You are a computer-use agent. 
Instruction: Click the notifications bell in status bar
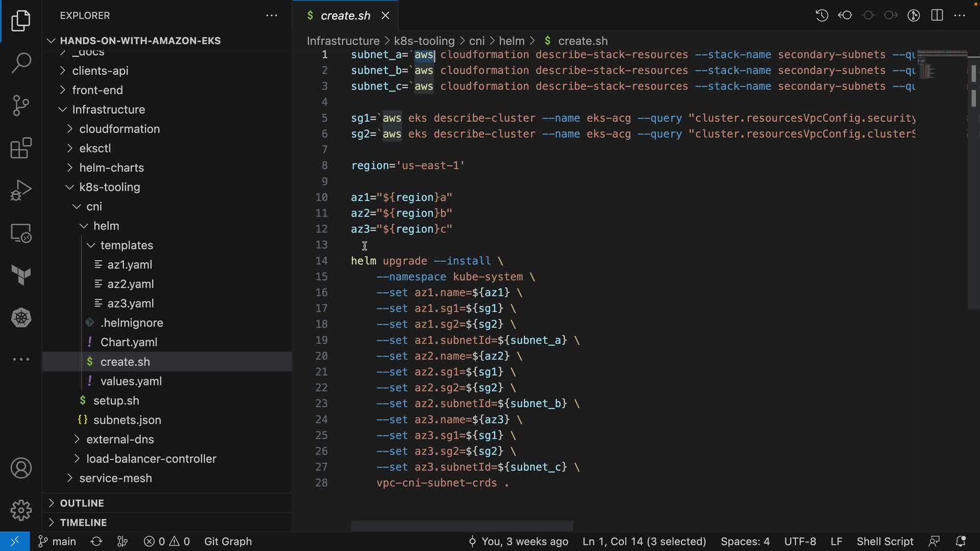960,541
